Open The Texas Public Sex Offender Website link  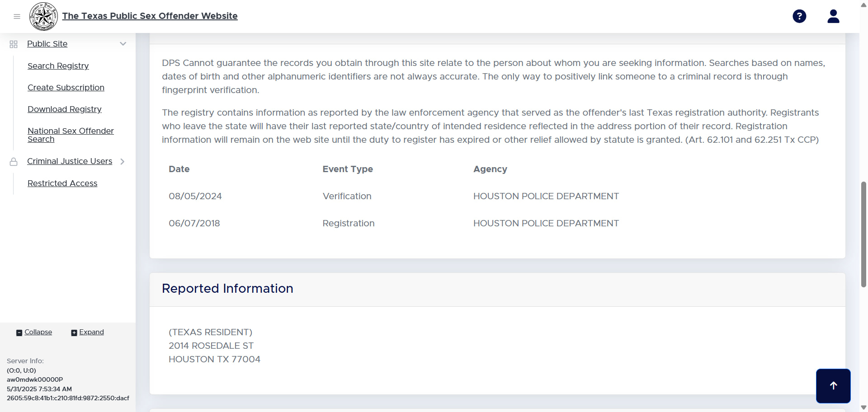tap(150, 16)
